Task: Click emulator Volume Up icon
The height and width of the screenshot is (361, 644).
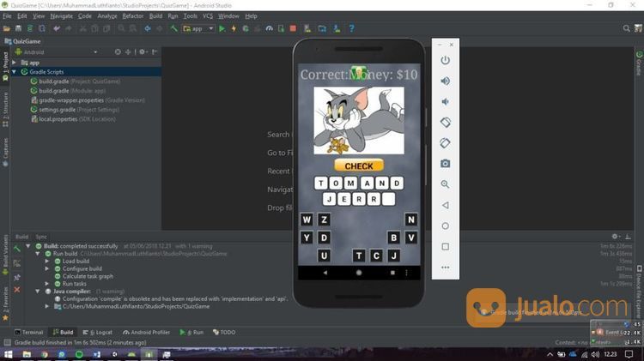Action: click(x=445, y=81)
